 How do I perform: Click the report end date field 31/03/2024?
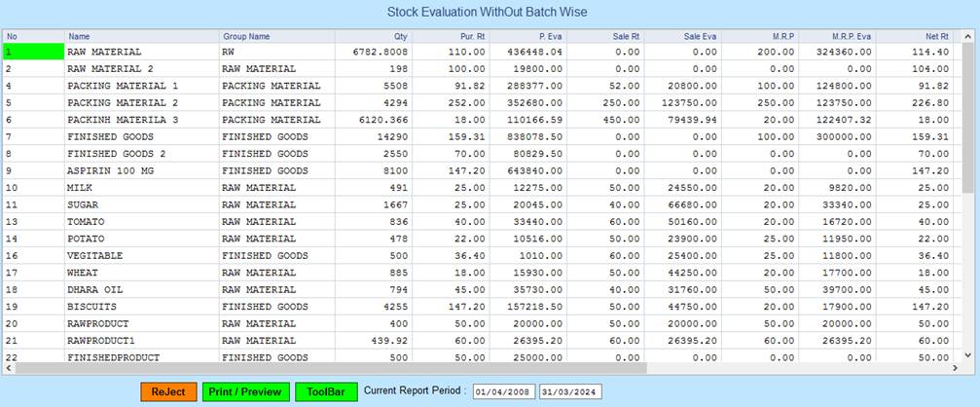click(570, 392)
